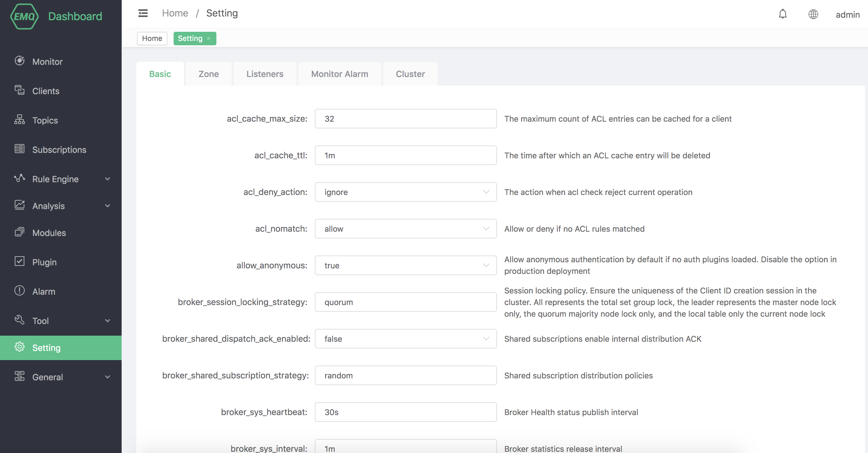This screenshot has width=868, height=453.
Task: Click "Broker Health status publish interval" text
Action: (571, 412)
